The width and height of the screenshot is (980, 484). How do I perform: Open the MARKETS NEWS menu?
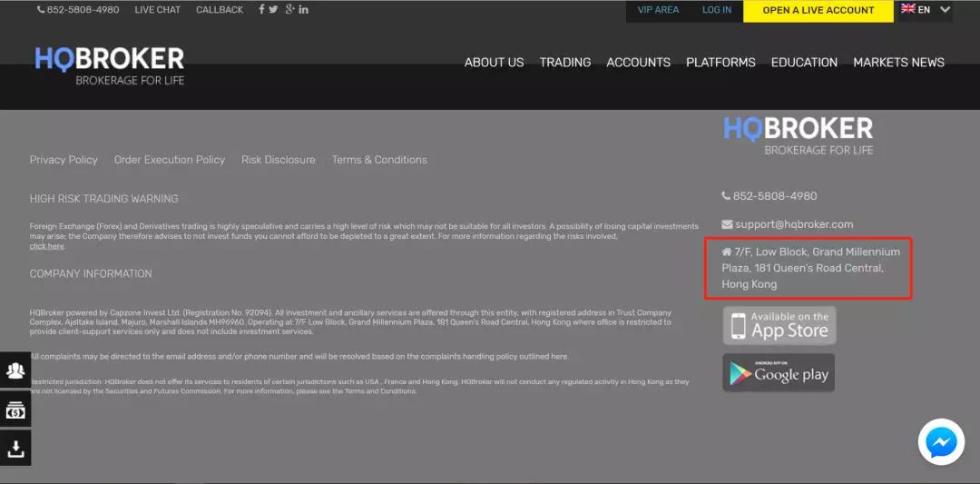click(x=898, y=63)
